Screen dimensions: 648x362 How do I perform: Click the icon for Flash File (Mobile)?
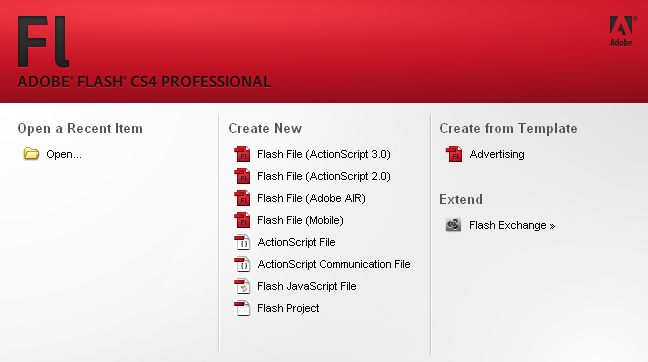tap(242, 220)
